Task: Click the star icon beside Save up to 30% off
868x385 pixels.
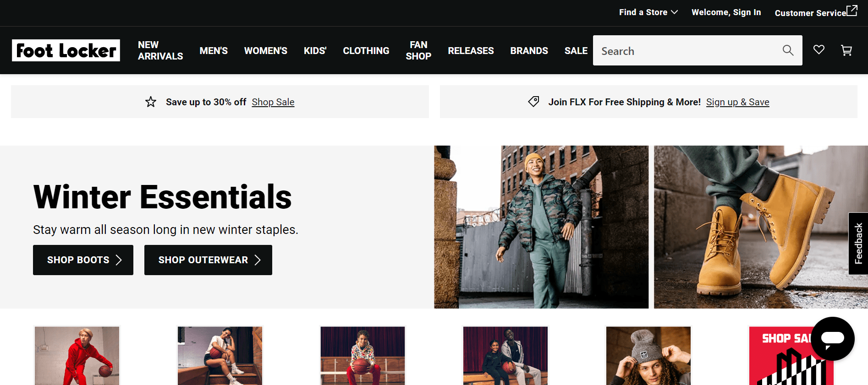Action: click(151, 102)
